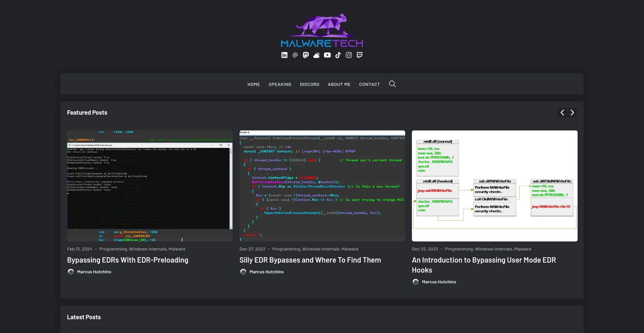The width and height of the screenshot is (644, 333).
Task: Click Windows Internals category under Feb 13 post
Action: tap(148, 249)
